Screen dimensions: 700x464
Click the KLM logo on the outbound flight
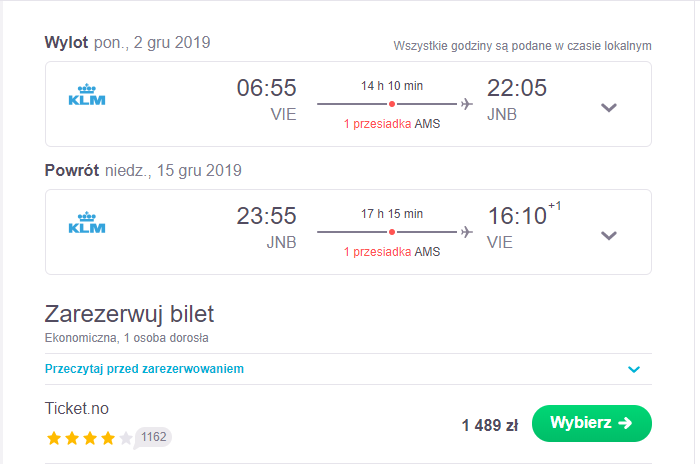click(x=87, y=94)
